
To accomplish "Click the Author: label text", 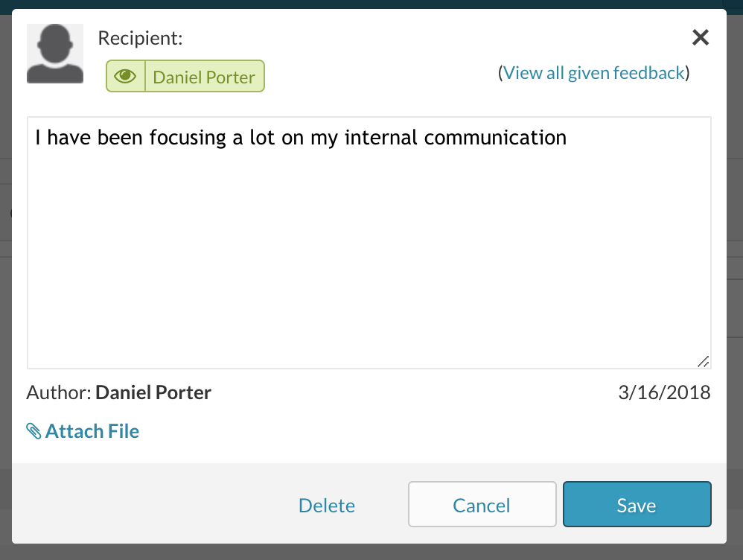I will pos(59,392).
